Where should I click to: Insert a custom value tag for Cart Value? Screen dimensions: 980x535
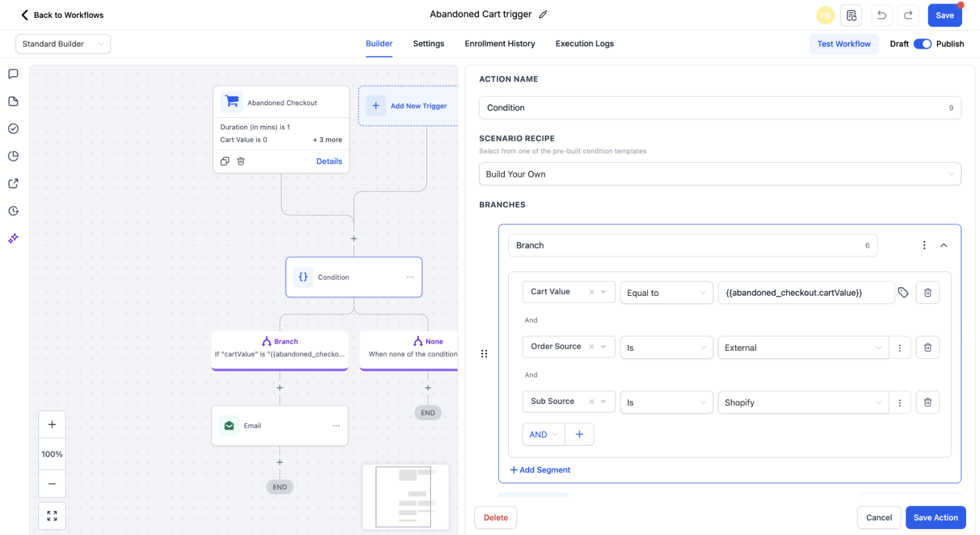(903, 292)
